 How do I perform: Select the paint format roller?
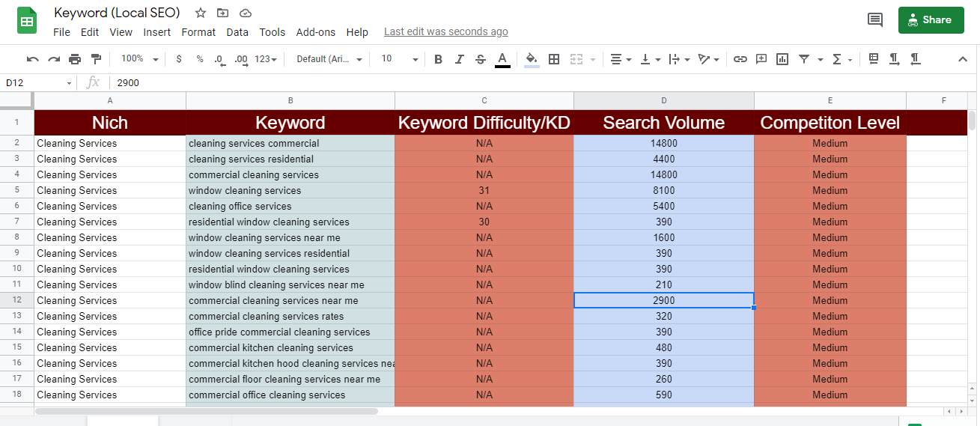[96, 59]
